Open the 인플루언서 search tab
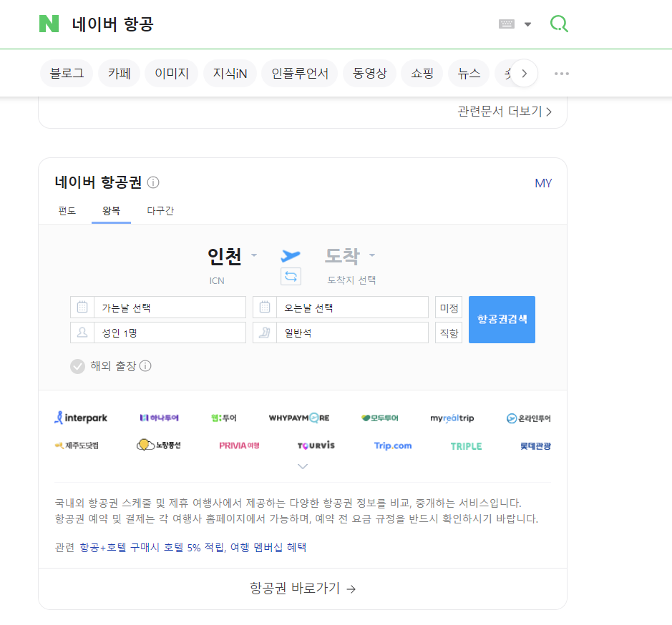Screen dimensions: 672x625 click(300, 74)
